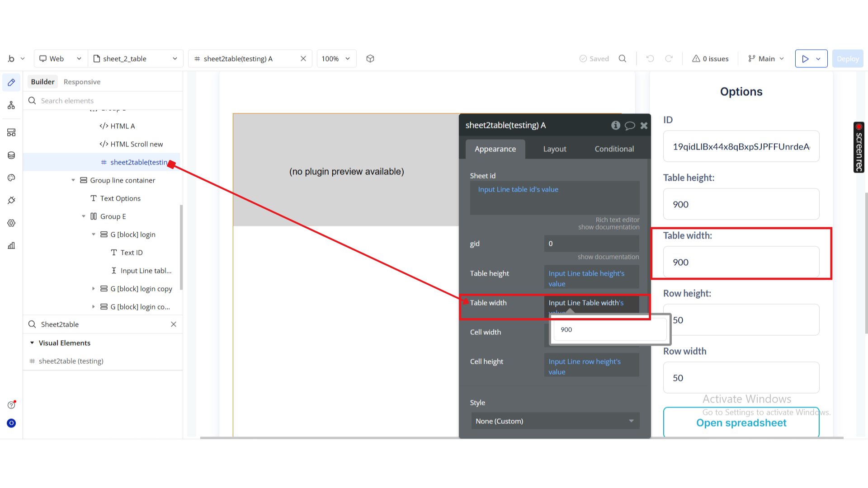Click the Open spreadsheet button

coord(741,423)
